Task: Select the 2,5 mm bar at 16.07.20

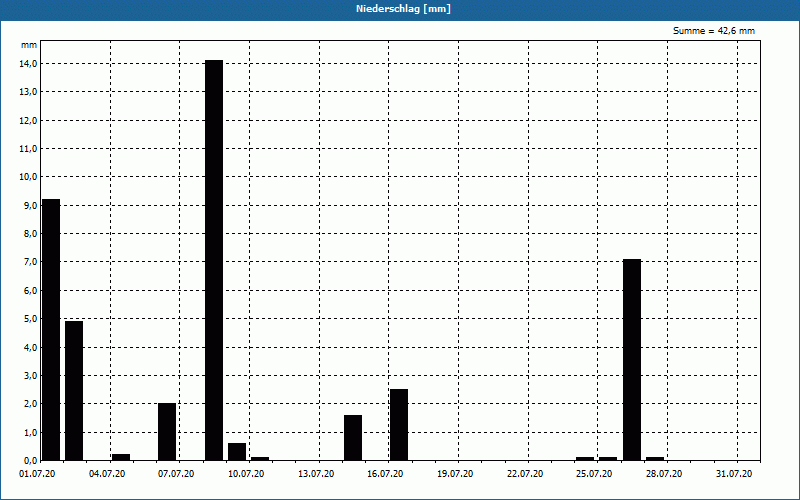Action: point(399,425)
